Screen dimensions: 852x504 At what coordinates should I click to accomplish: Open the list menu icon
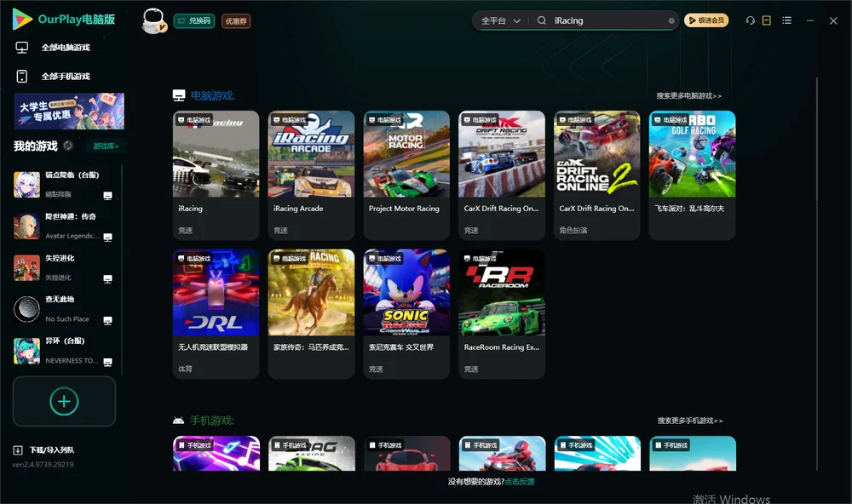tap(786, 20)
